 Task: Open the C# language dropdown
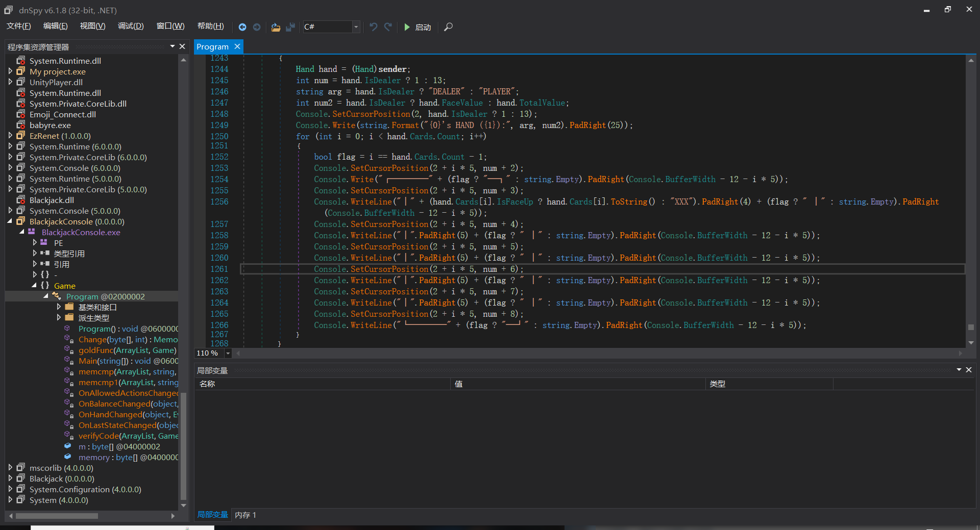356,27
